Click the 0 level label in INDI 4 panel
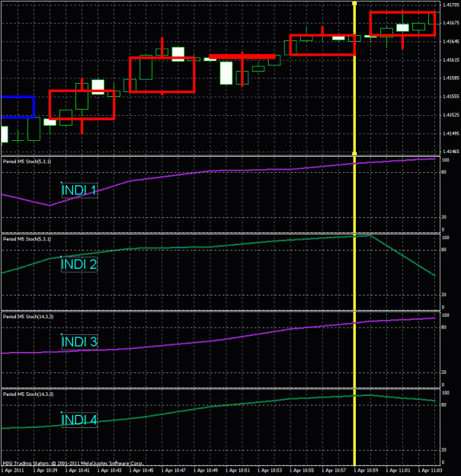This screenshot has width=461, height=476. pyautogui.click(x=443, y=462)
